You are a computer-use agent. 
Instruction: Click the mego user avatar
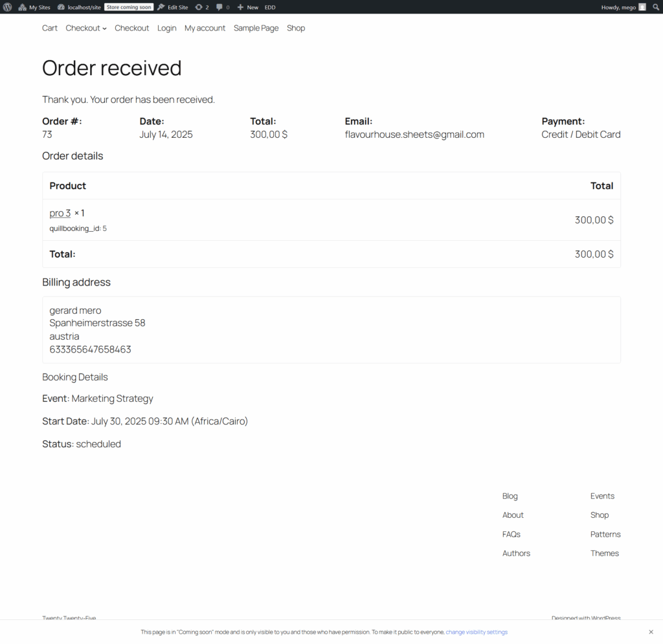pyautogui.click(x=642, y=7)
